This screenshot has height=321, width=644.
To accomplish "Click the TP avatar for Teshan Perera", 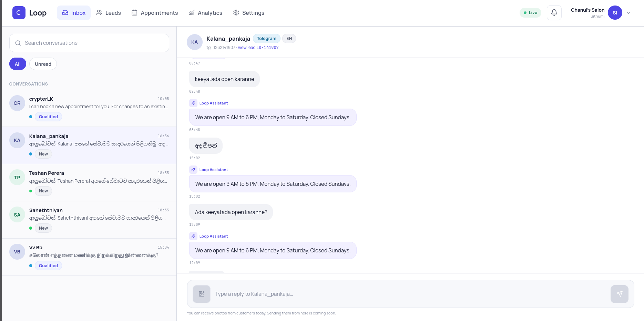I will click(17, 178).
